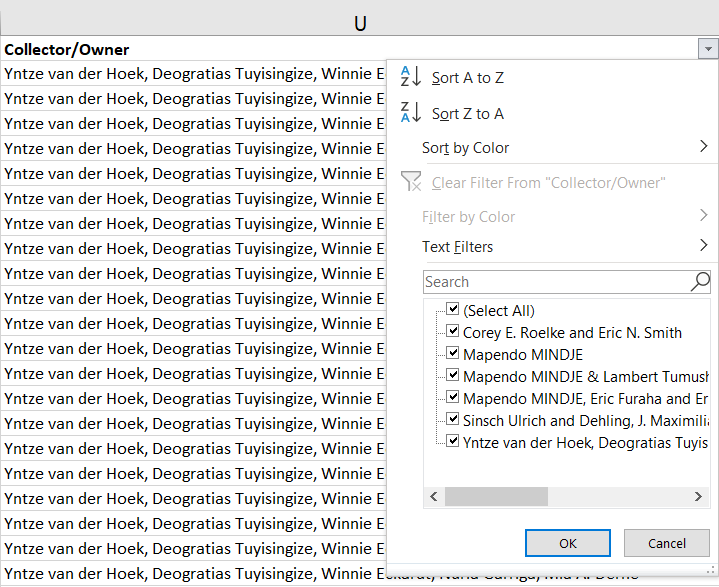Choose Sort A to Z menu entry
Screen dimensions: 719x587
(468, 78)
